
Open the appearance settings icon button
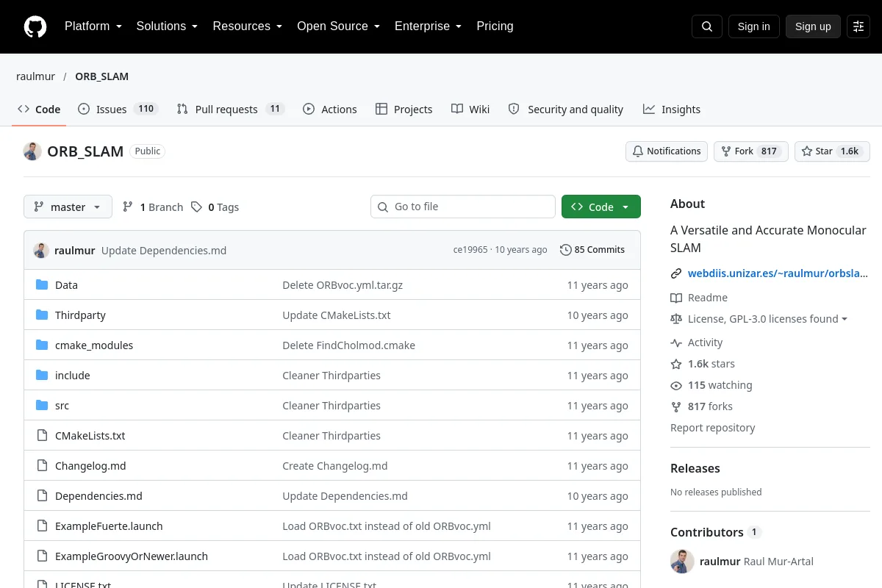point(858,26)
